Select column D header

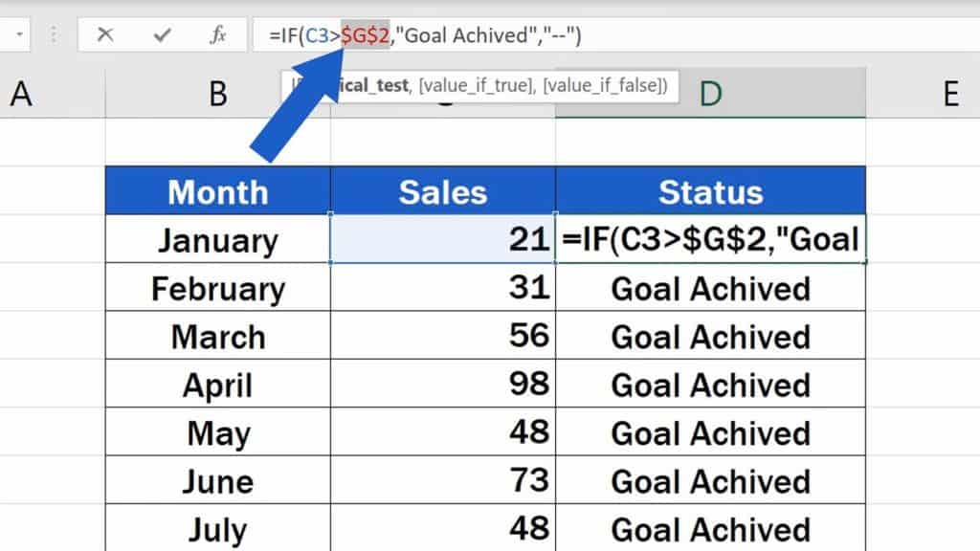tap(713, 94)
